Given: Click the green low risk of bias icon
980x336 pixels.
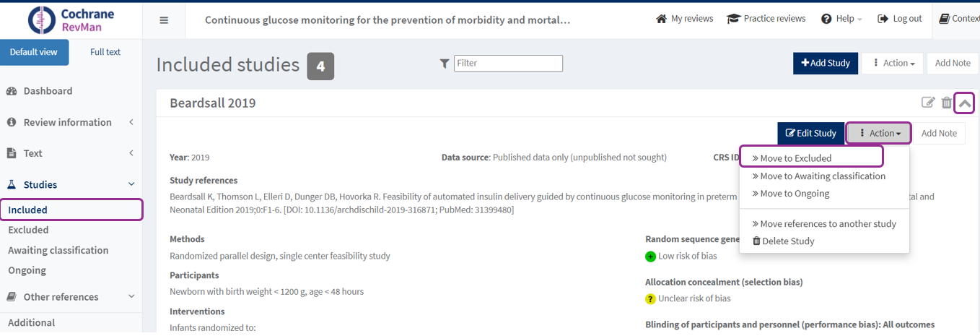Looking at the screenshot, I should [x=650, y=257].
